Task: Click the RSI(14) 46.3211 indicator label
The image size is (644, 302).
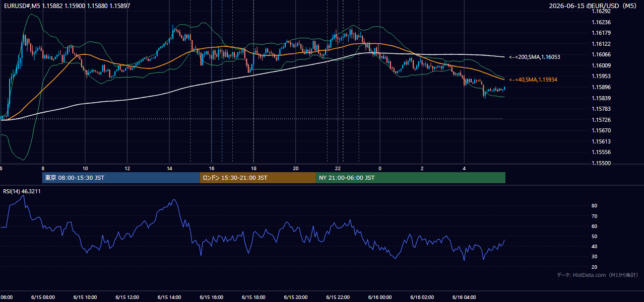Action: tap(22, 191)
